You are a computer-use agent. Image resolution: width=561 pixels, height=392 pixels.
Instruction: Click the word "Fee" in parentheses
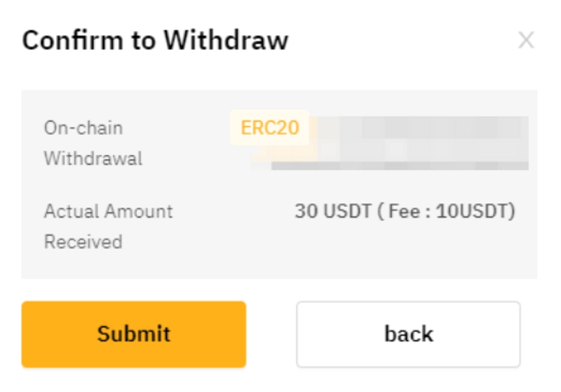coord(401,211)
